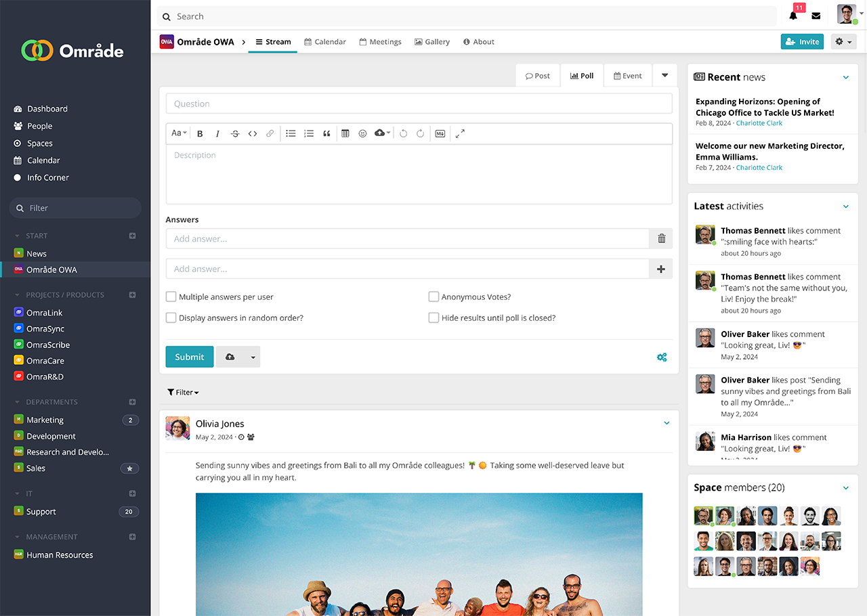Click the poll Question input field

click(419, 104)
